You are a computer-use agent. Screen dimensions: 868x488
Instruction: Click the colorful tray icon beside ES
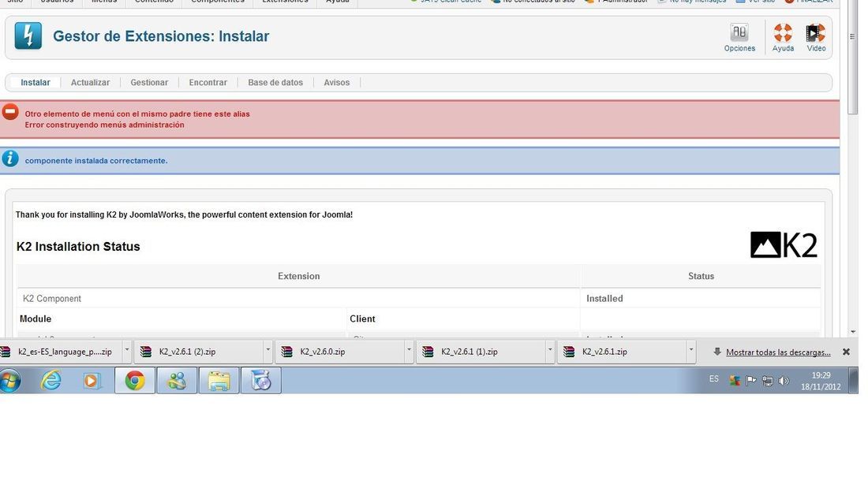coord(735,381)
